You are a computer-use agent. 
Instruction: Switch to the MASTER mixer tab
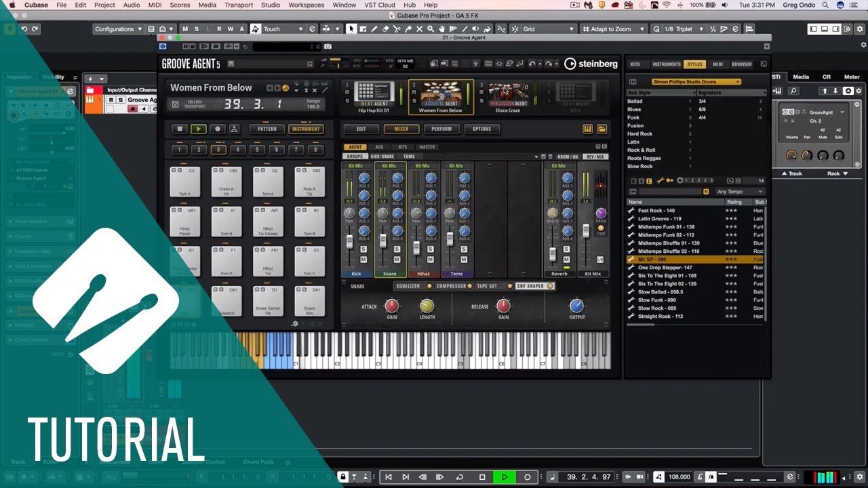(427, 147)
